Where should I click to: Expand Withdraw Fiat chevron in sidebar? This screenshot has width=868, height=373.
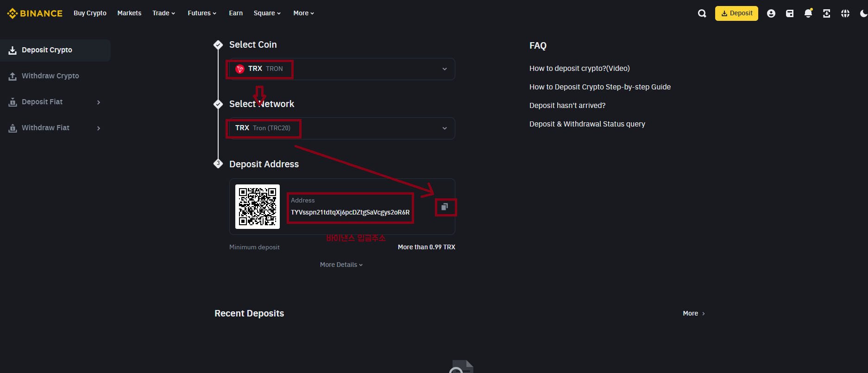coord(99,128)
